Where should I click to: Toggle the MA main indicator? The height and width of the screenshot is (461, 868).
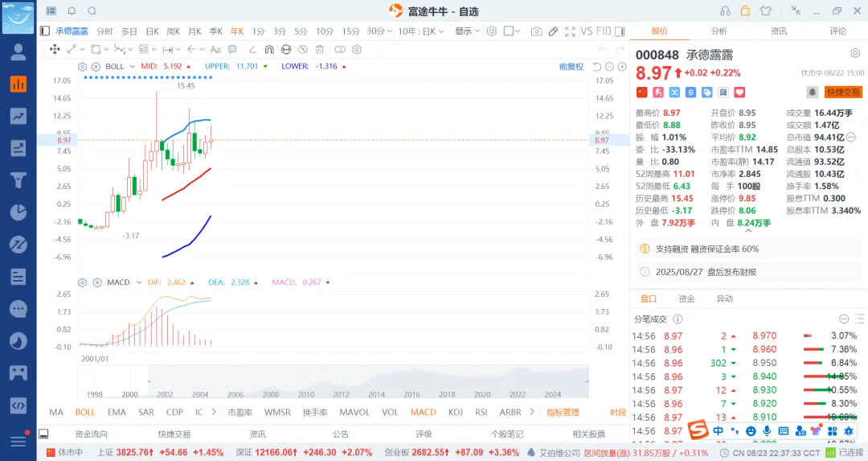[x=56, y=412]
